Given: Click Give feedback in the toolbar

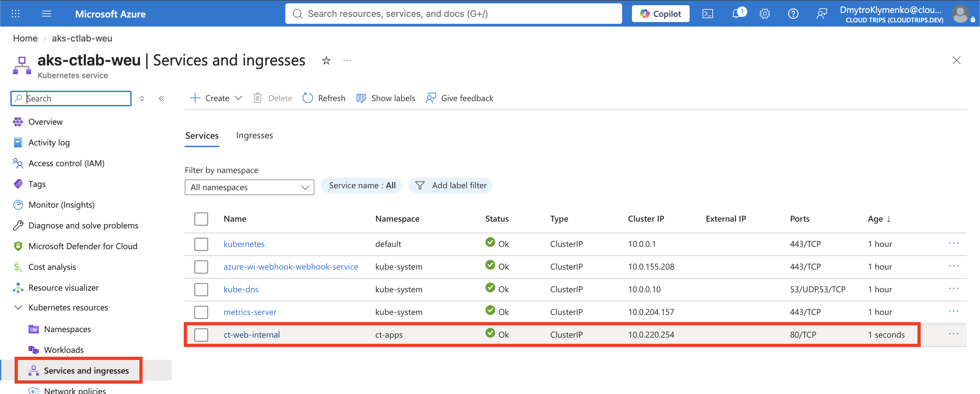Looking at the screenshot, I should (459, 98).
